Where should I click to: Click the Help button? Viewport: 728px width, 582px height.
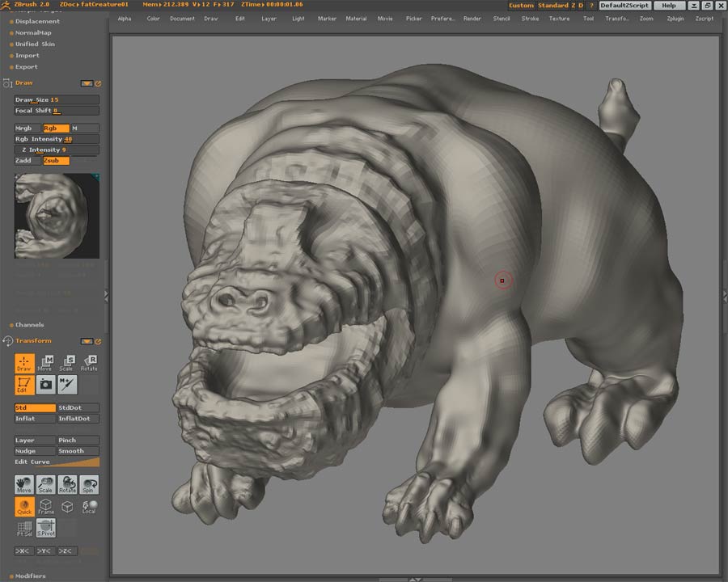(668, 6)
